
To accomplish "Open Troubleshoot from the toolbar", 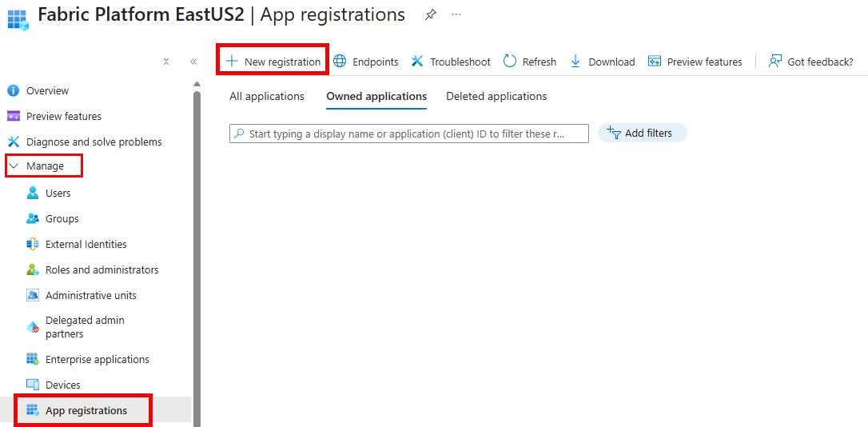I will coord(451,62).
